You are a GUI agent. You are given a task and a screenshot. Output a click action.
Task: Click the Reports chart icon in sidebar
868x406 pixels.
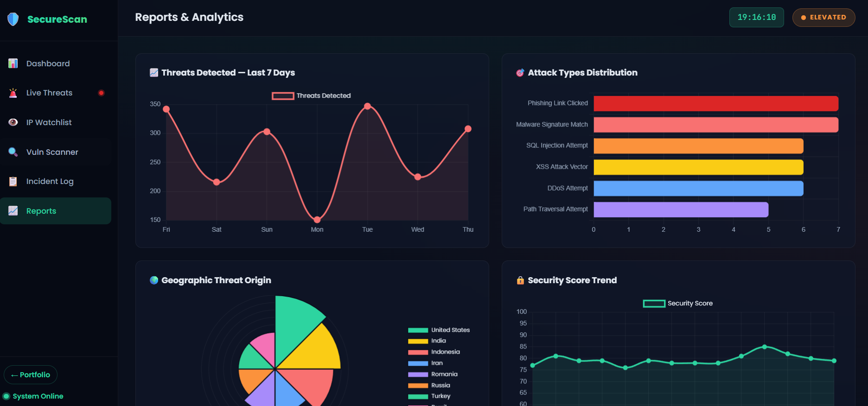pyautogui.click(x=13, y=211)
